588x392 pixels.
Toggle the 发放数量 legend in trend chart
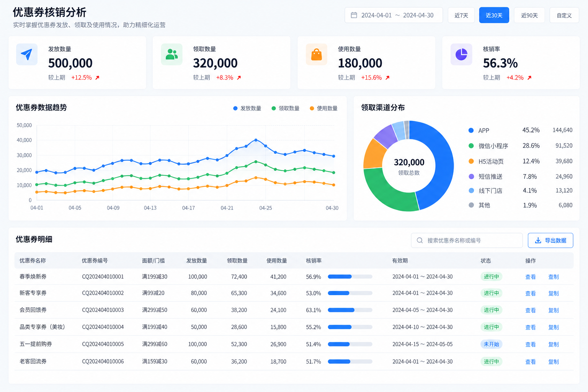(247, 108)
